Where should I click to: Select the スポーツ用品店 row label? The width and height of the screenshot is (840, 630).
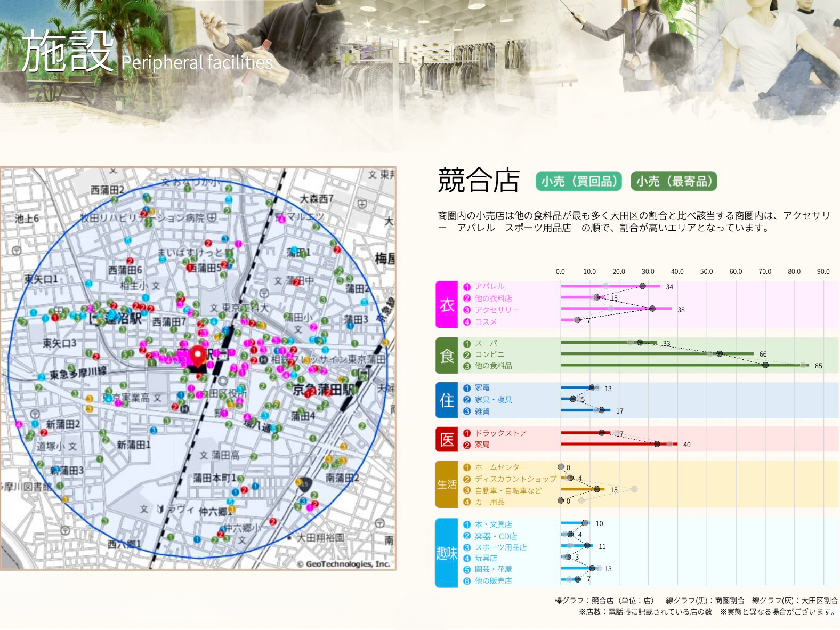pyautogui.click(x=500, y=547)
